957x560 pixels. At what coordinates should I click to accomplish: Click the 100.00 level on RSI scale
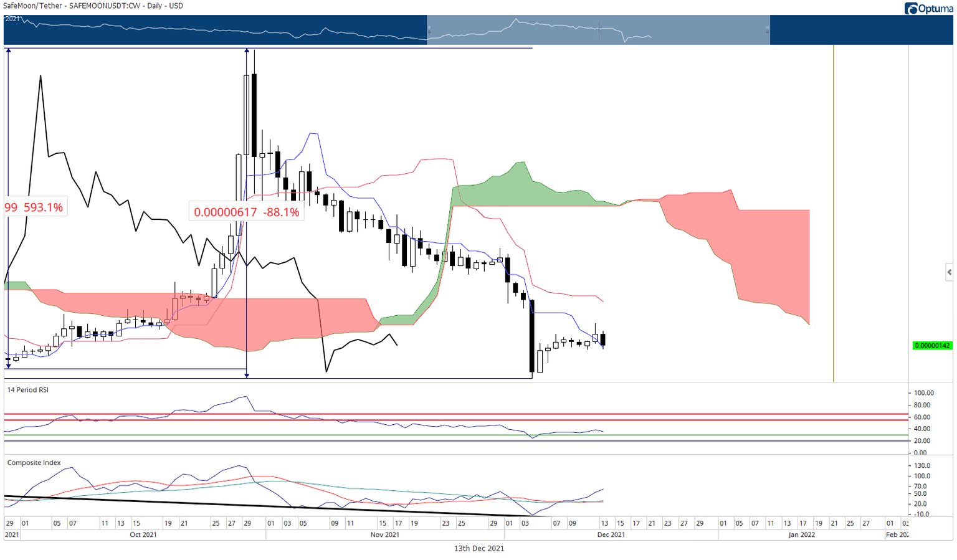click(x=924, y=393)
